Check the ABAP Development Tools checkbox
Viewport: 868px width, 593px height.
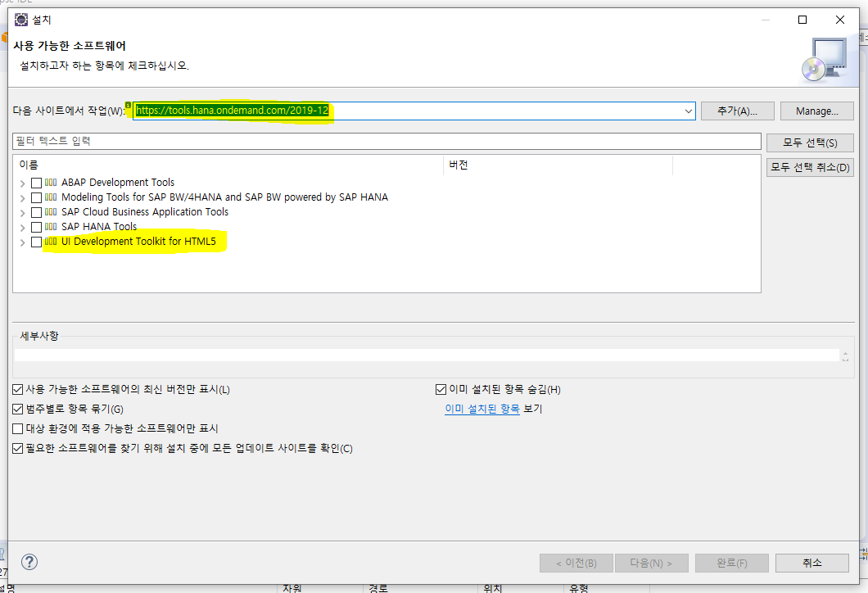[x=37, y=183]
